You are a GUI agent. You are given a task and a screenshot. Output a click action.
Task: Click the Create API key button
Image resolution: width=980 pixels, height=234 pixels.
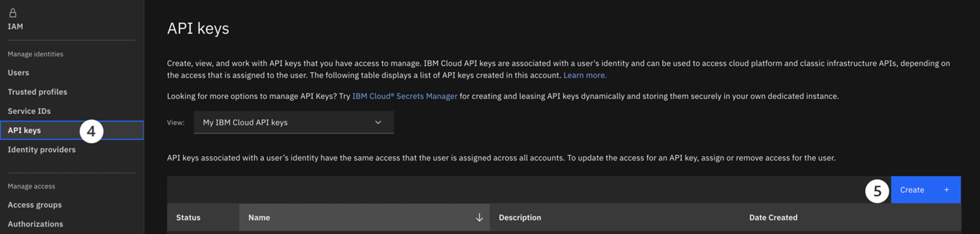[x=925, y=190]
